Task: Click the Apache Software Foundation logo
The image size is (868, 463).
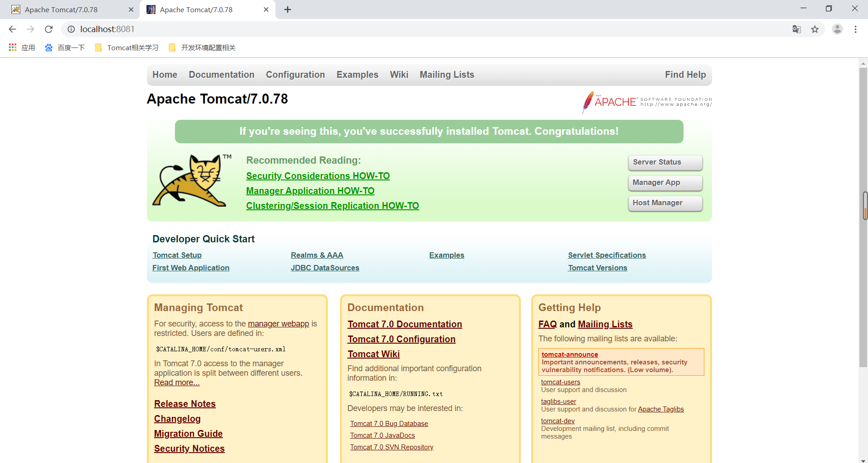Action: coord(647,102)
